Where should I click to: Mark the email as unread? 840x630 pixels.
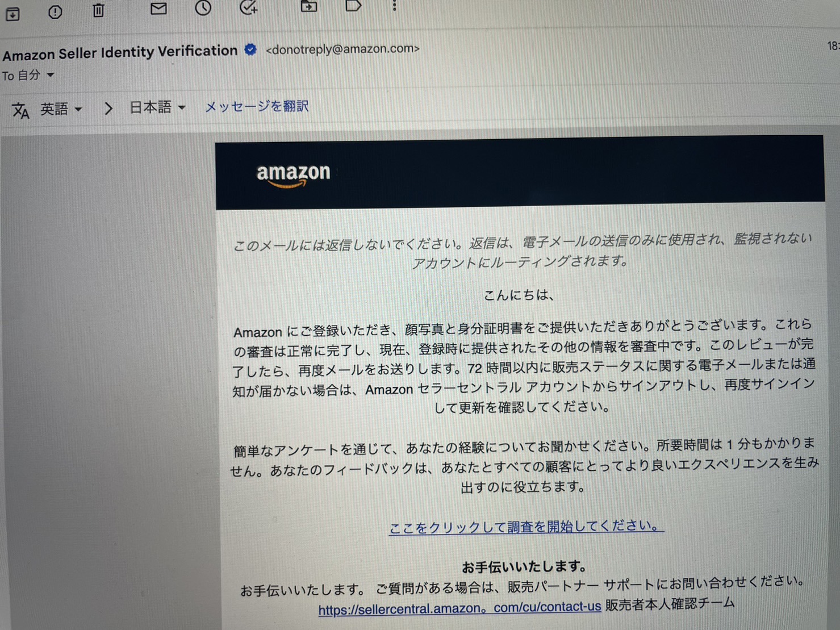(158, 8)
